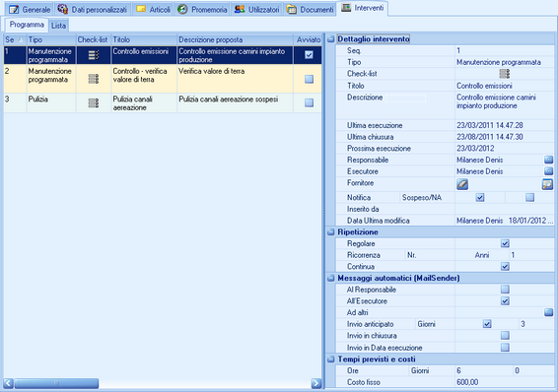Select the Pulizia canali aereazione sospesi row
The width and height of the screenshot is (558, 392).
pyautogui.click(x=163, y=103)
